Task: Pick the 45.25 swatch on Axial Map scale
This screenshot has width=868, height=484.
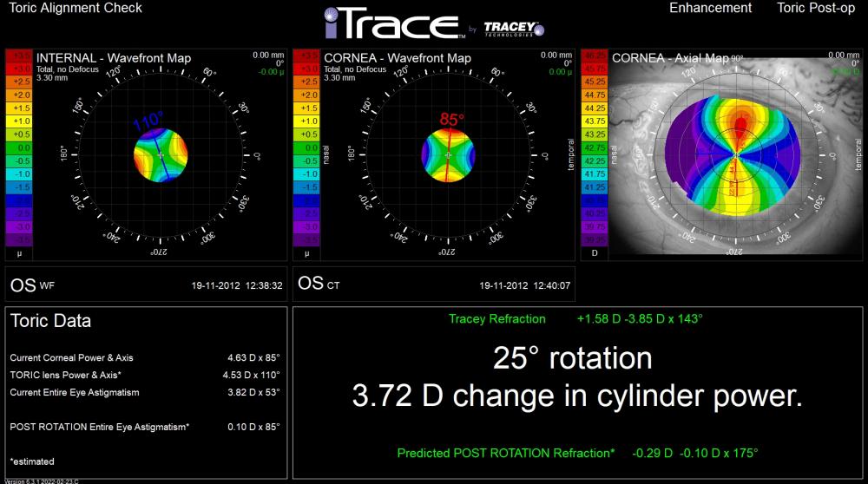Action: (x=594, y=82)
